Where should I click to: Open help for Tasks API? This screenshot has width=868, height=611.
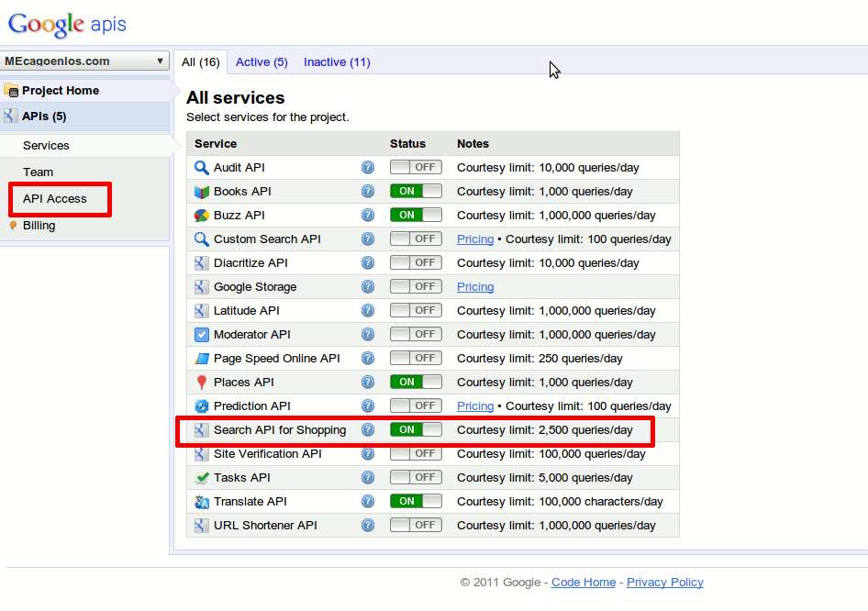[x=368, y=477]
